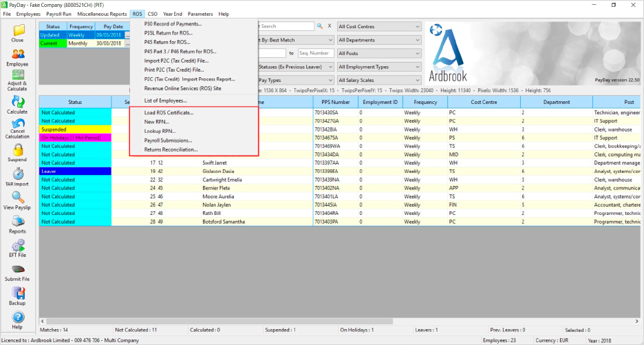Click the Backup disk icon
Screen dimensions: 644x345
pos(18,293)
